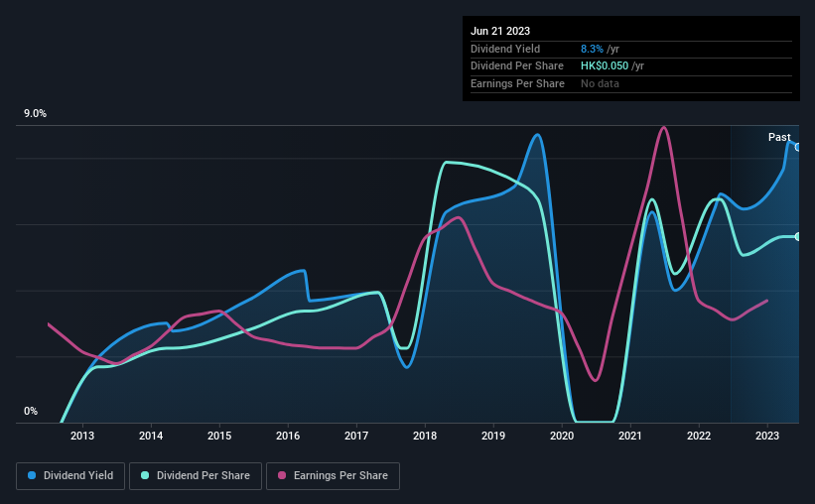Click the teal Dividend Per Share legend dot
The height and width of the screenshot is (504, 815).
pyautogui.click(x=145, y=475)
